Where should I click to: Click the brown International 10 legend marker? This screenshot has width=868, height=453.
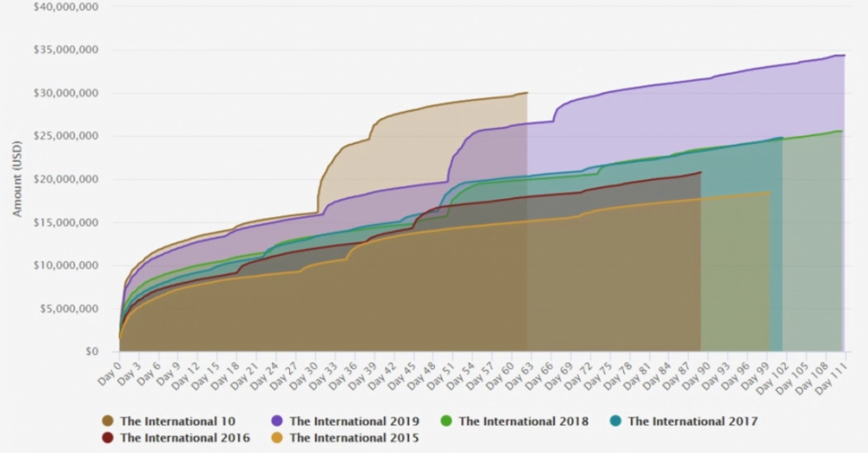pos(109,421)
